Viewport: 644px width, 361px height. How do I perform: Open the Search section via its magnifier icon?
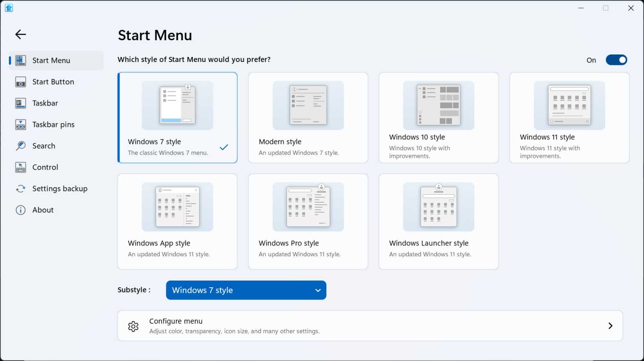coord(20,146)
